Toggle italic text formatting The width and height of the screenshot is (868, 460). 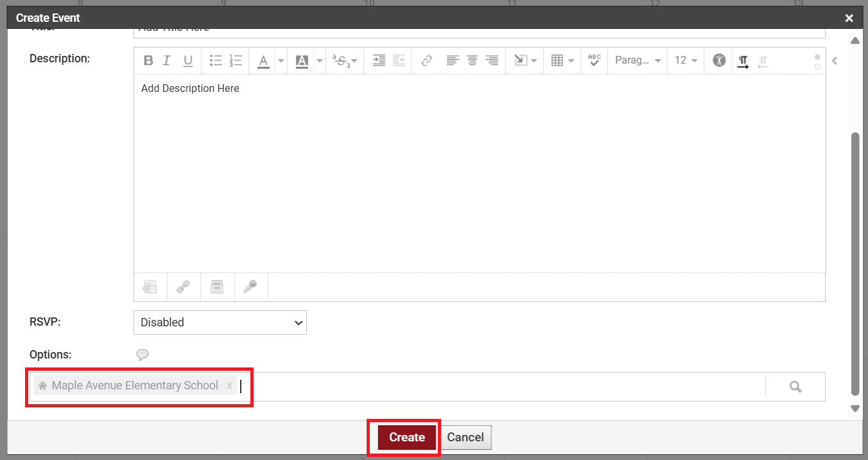tap(167, 60)
